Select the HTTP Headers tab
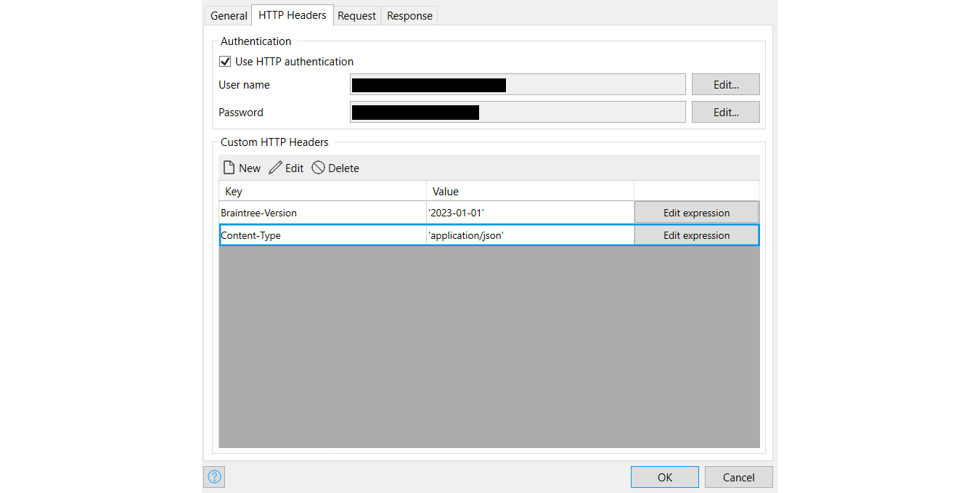Image resolution: width=980 pixels, height=493 pixels. pos(292,15)
